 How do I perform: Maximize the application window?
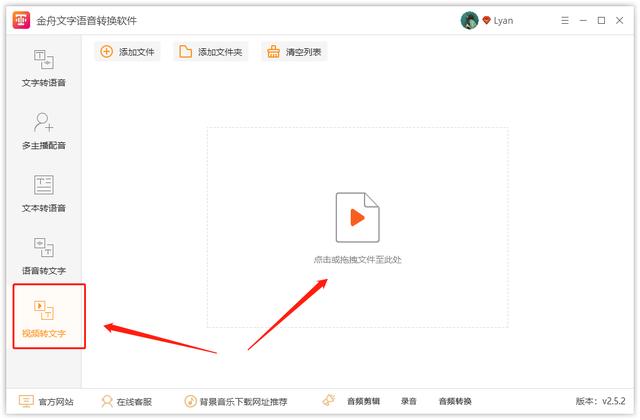click(601, 20)
